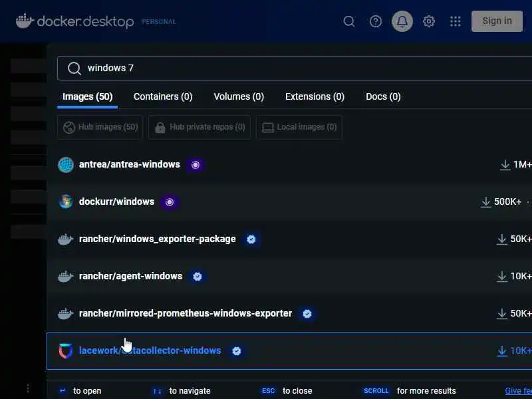Open the help question mark icon
The height and width of the screenshot is (399, 532).
click(375, 21)
